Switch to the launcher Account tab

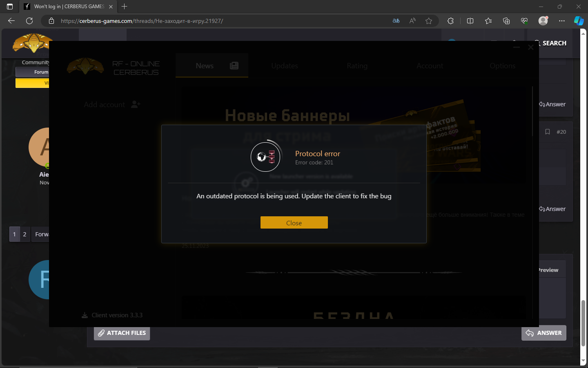click(x=430, y=65)
